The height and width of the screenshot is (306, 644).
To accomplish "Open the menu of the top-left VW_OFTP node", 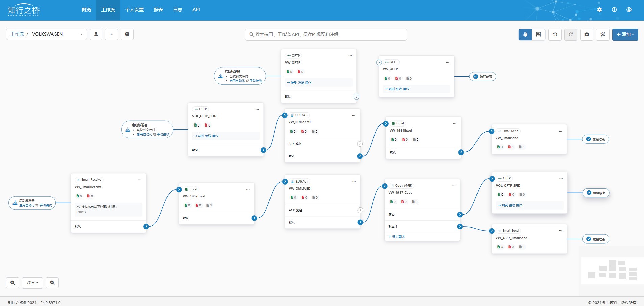I will point(350,56).
